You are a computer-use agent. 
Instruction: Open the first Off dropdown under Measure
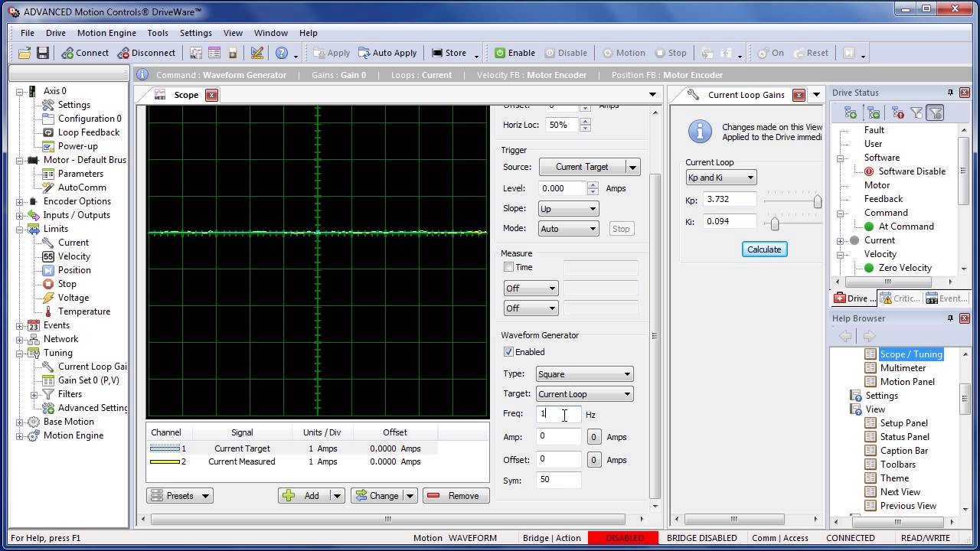(x=531, y=289)
